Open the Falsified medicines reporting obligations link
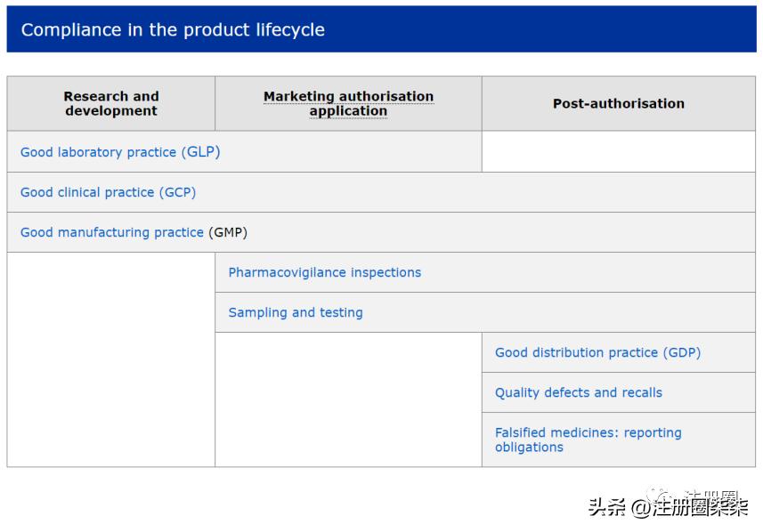The image size is (763, 532). [588, 439]
